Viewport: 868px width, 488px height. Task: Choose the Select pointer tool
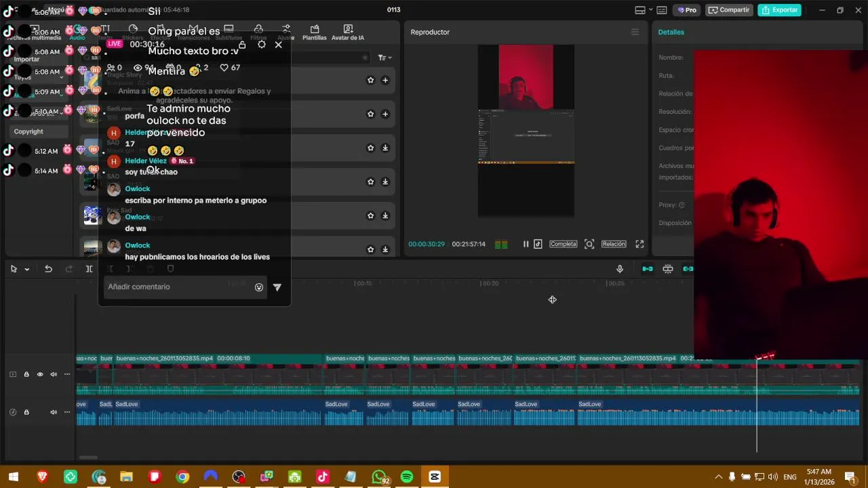tap(14, 269)
